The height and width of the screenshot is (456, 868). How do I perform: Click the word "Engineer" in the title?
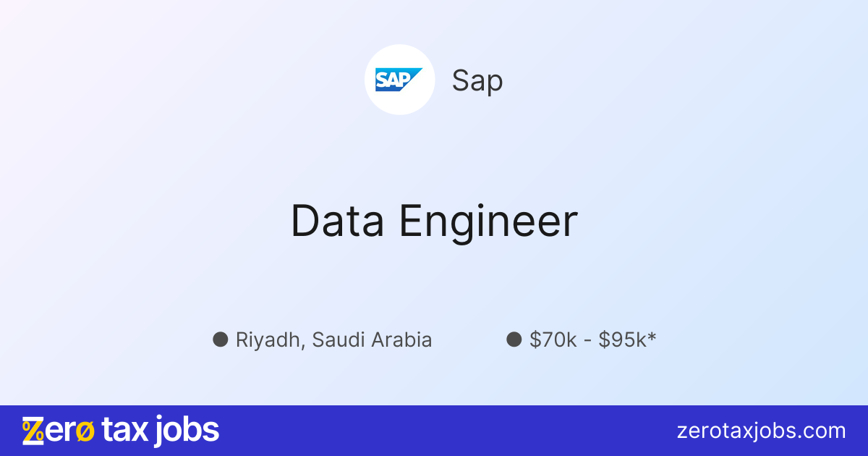[488, 221]
